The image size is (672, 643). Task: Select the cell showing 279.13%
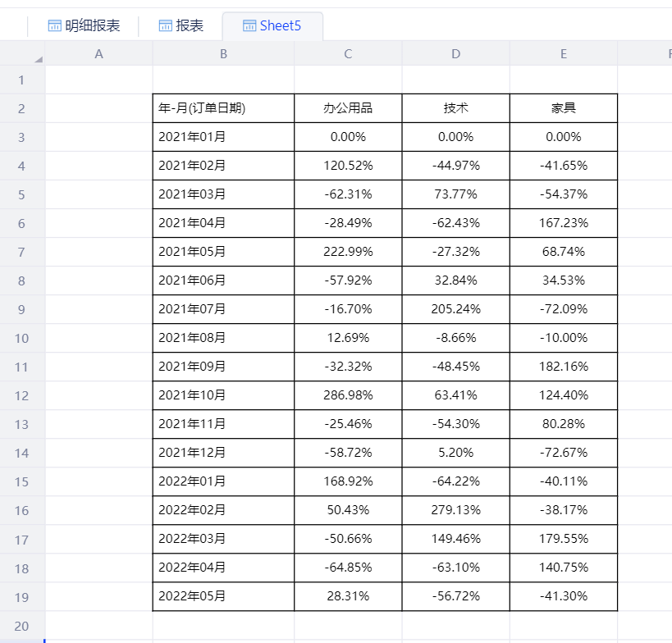pyautogui.click(x=455, y=510)
